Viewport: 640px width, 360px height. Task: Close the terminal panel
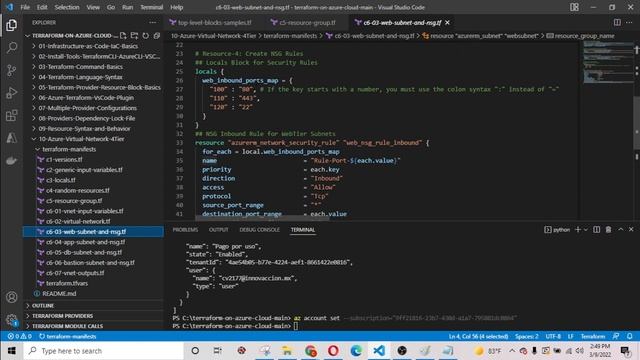coord(631,230)
